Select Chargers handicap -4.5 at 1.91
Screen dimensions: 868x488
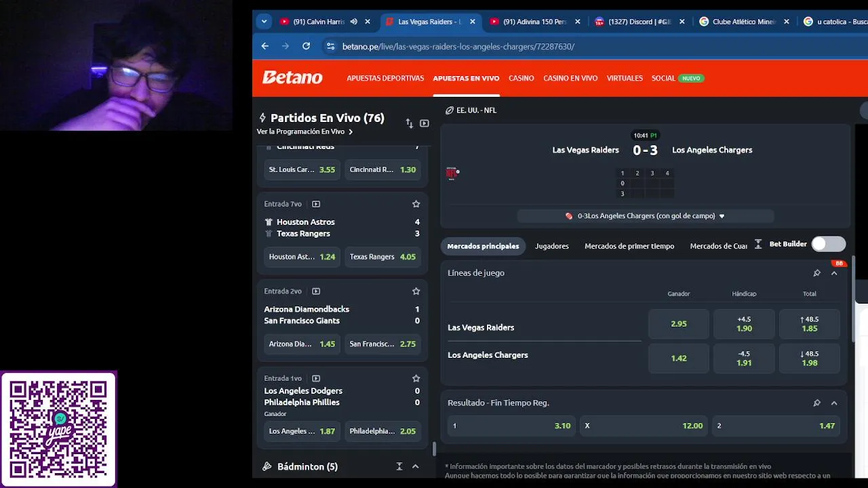click(x=744, y=359)
